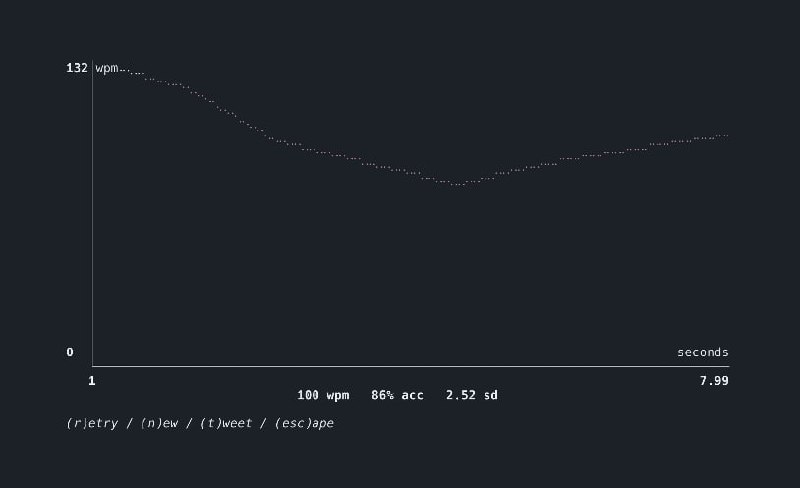Image resolution: width=800 pixels, height=488 pixels.
Task: Click the '1' x-axis start value
Action: coord(92,381)
